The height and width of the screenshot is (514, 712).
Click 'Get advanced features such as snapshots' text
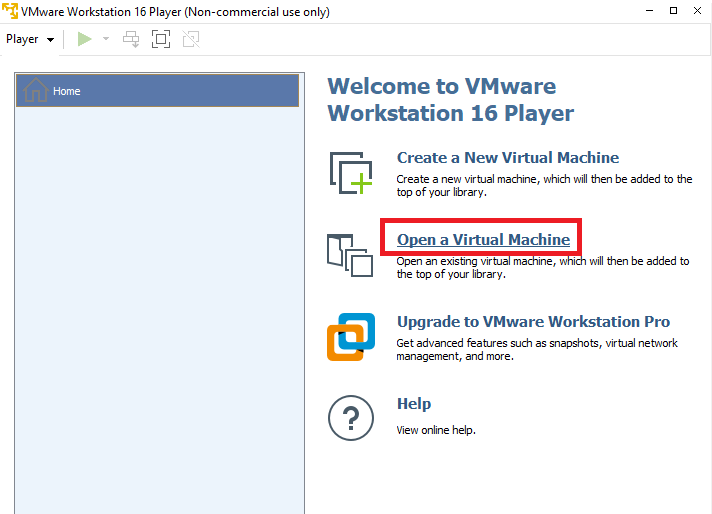click(537, 349)
